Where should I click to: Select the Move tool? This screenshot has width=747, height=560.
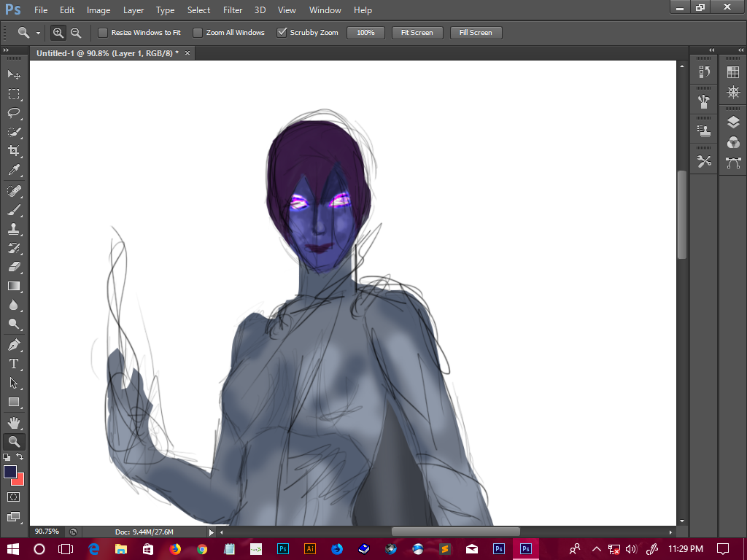[14, 74]
